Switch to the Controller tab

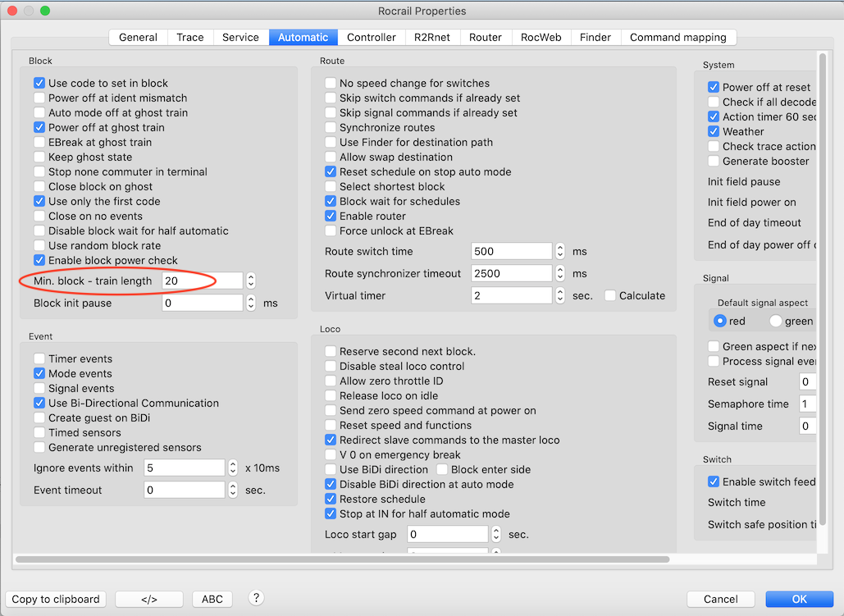coord(371,37)
